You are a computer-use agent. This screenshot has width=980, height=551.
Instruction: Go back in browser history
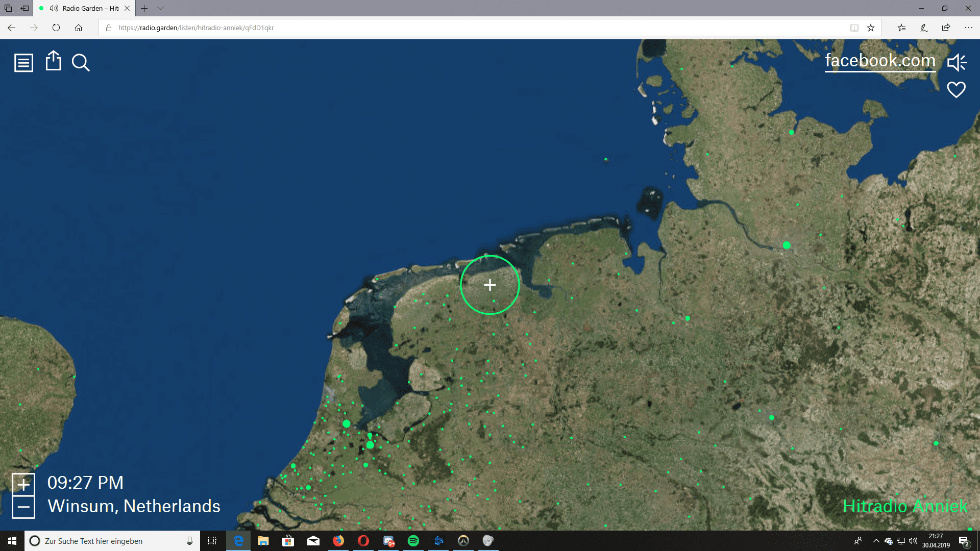[x=11, y=28]
